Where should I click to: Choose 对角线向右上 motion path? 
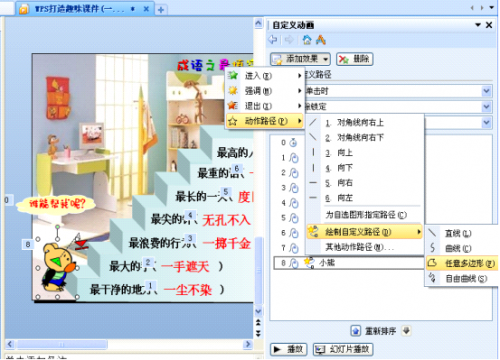pyautogui.click(x=365, y=123)
